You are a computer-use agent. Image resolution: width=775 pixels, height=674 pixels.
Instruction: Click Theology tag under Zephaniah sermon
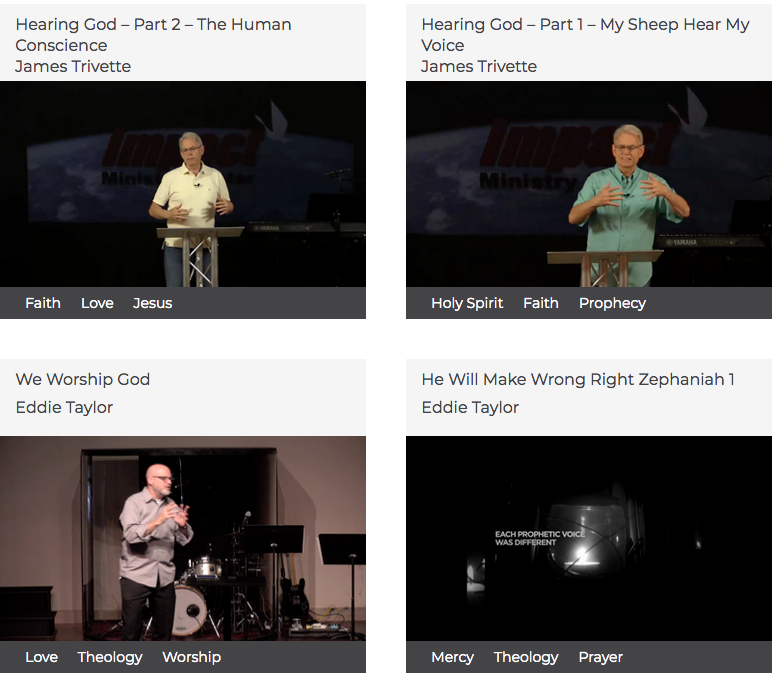tap(526, 657)
